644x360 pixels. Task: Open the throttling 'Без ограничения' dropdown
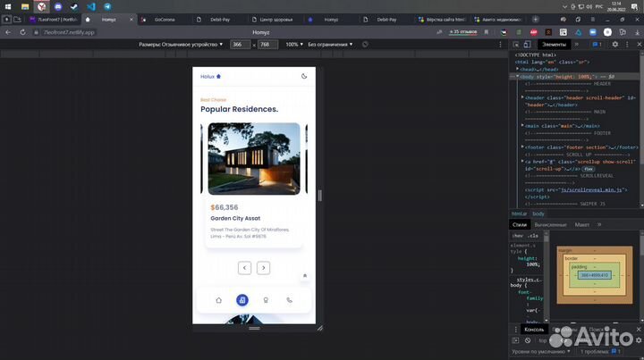[x=330, y=44]
